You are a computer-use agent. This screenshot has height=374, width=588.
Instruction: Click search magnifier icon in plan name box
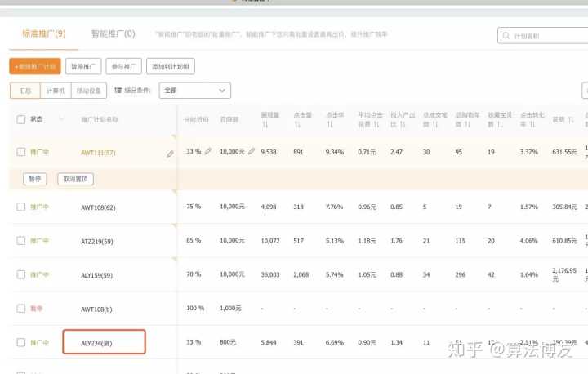(508, 37)
